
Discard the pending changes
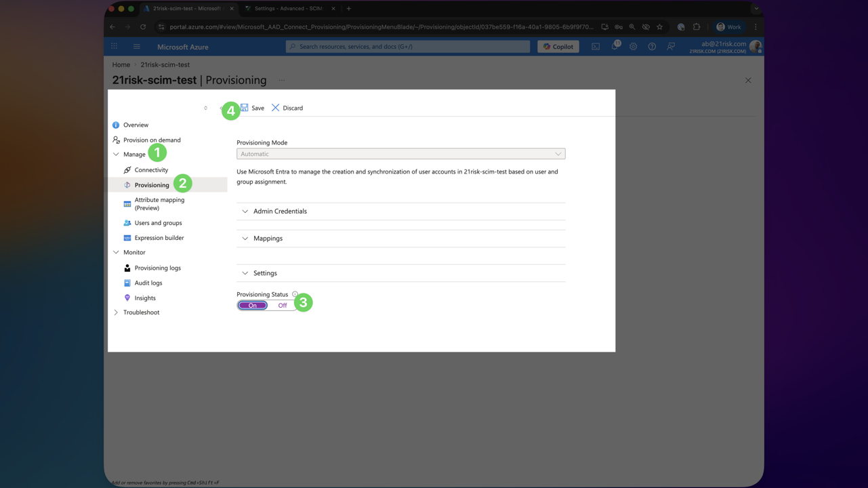(x=287, y=108)
